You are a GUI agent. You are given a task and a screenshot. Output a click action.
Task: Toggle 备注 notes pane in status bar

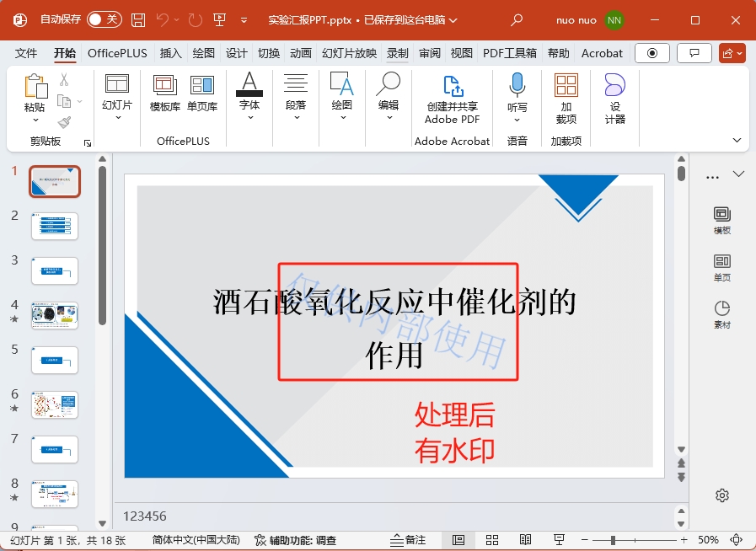410,540
